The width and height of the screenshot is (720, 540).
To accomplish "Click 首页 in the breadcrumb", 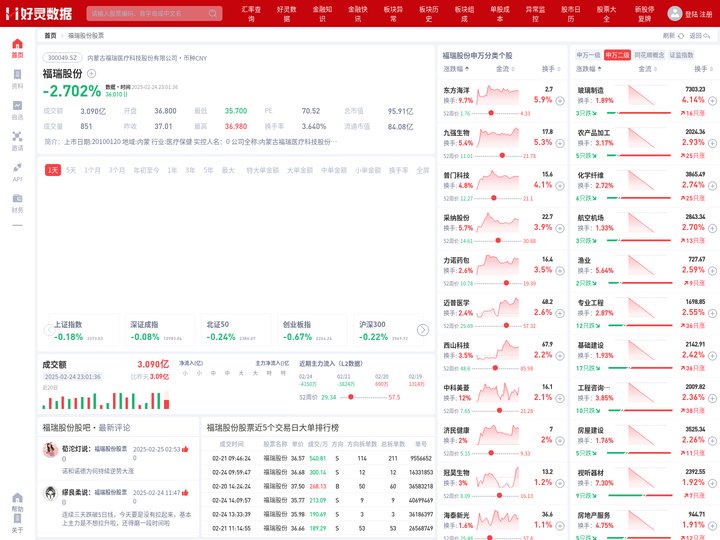I will pyautogui.click(x=50, y=35).
